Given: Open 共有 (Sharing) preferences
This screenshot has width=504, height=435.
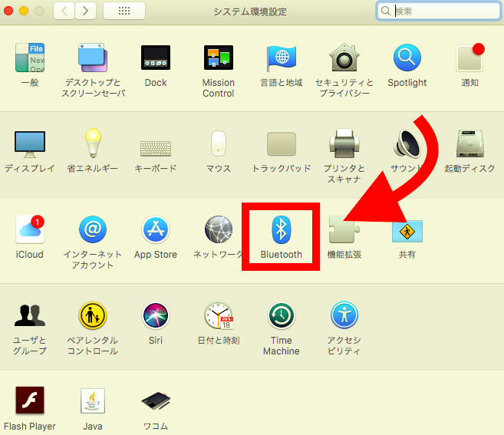Looking at the screenshot, I should [407, 231].
